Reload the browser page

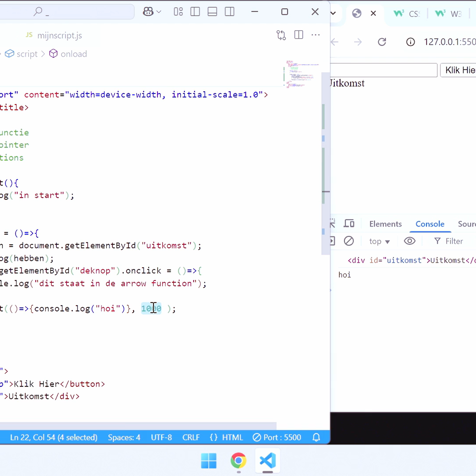pos(382,42)
